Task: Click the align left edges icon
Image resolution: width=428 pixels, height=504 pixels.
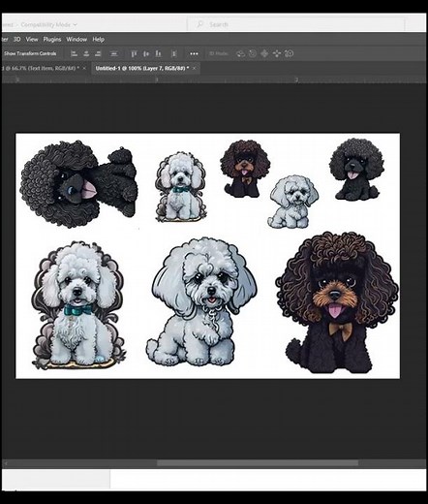Action: tap(74, 53)
